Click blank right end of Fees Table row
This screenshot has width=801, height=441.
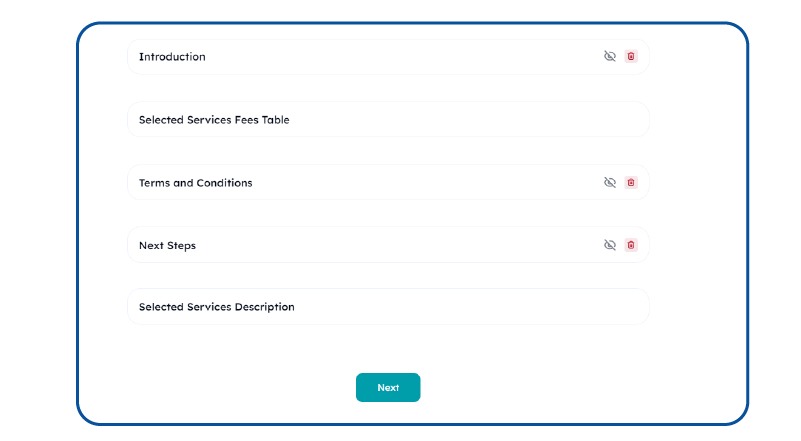tap(620, 120)
